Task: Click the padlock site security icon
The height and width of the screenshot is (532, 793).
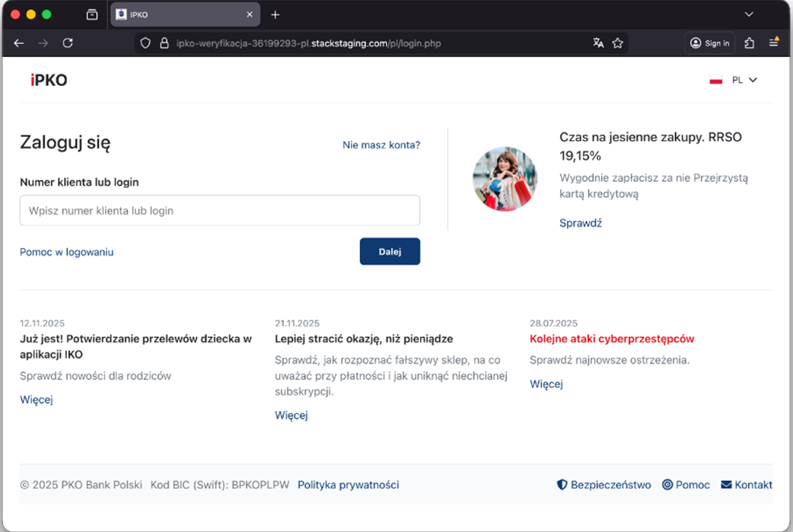Action: 163,43
